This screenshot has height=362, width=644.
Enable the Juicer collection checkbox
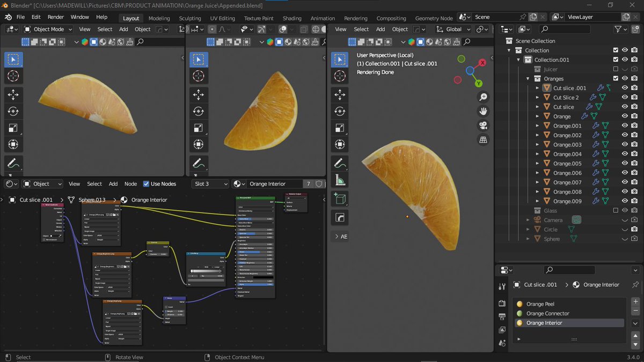(x=616, y=69)
